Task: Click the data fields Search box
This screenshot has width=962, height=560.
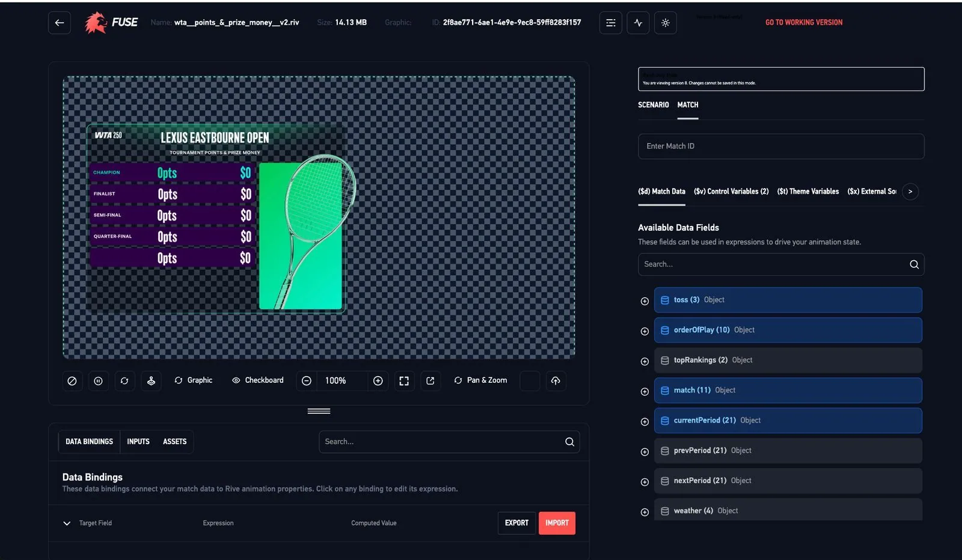Action: (781, 264)
